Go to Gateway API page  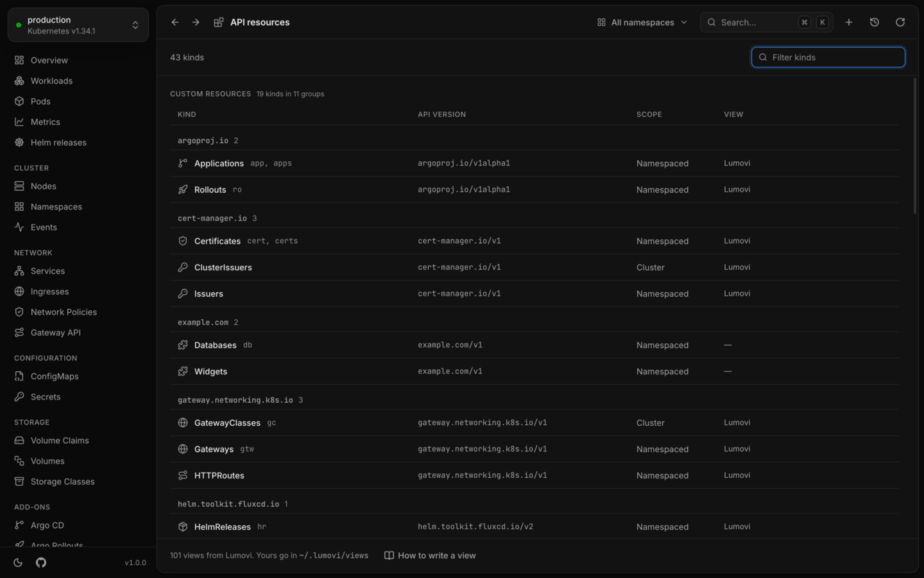pyautogui.click(x=78, y=333)
